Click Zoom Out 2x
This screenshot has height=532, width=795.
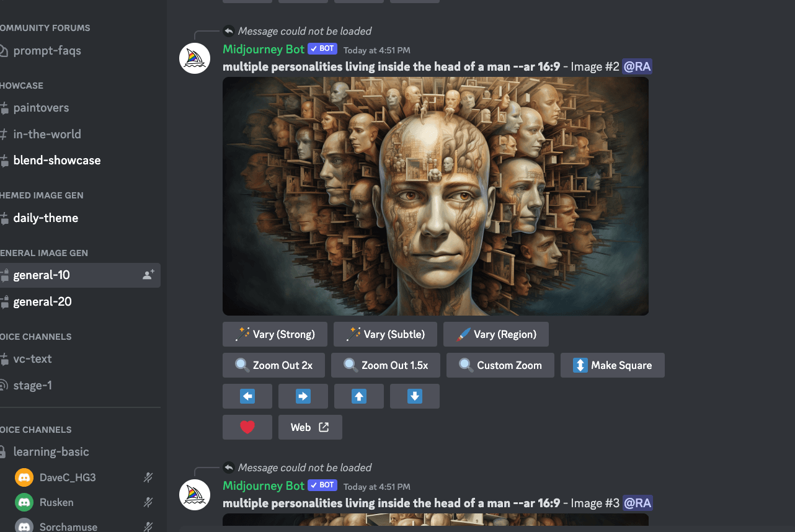coord(273,365)
